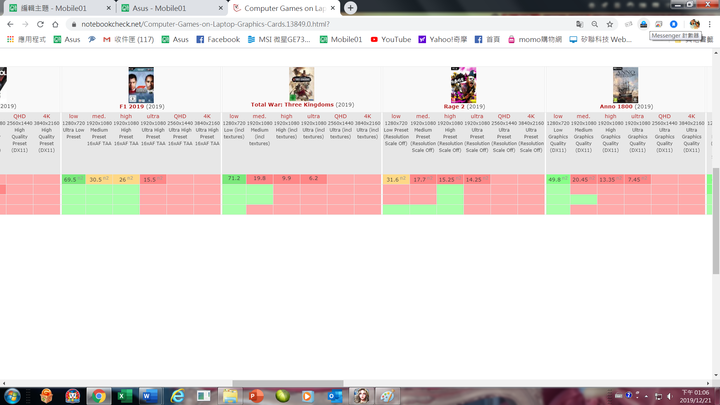Click the taskbar clock showing 01:06
This screenshot has height=405, width=720.
pos(695,396)
